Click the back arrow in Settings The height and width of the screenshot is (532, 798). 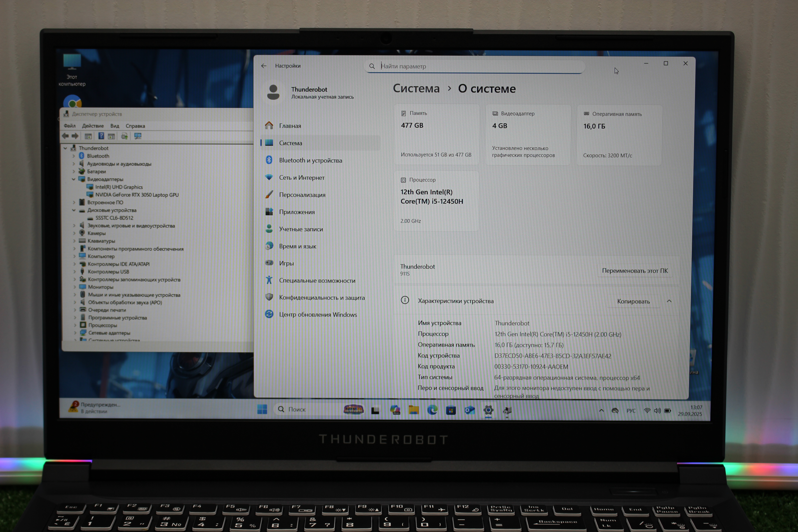pos(264,66)
